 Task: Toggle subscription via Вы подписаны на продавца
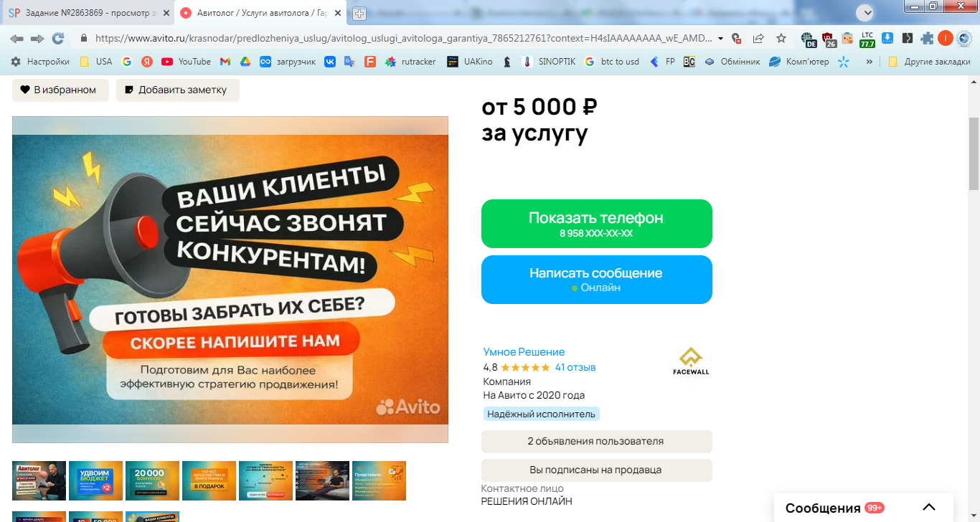coord(596,470)
